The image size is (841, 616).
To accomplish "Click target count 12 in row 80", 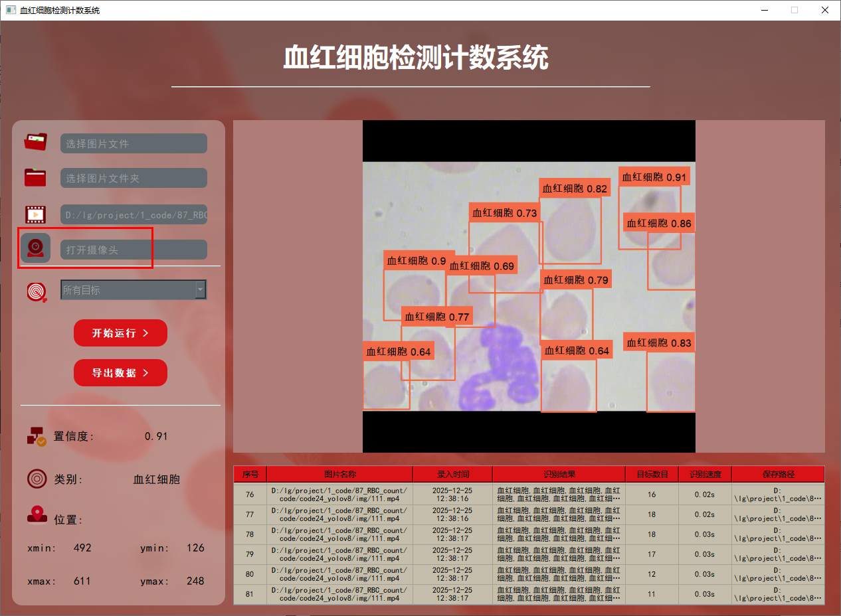I will pos(652,574).
